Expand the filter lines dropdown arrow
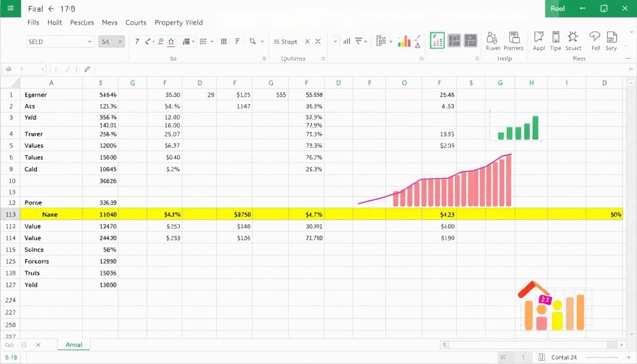This screenshot has height=364, width=637. 365,42
